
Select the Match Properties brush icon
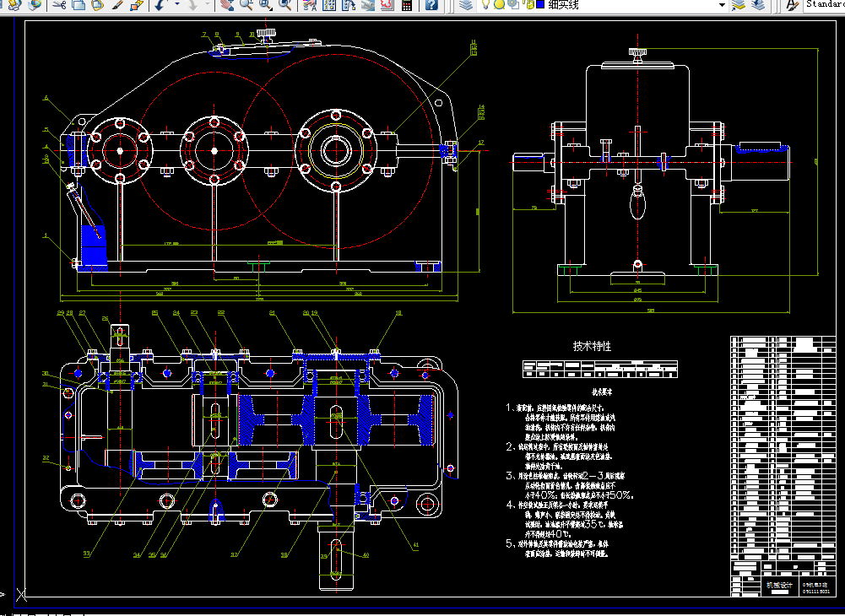click(117, 5)
